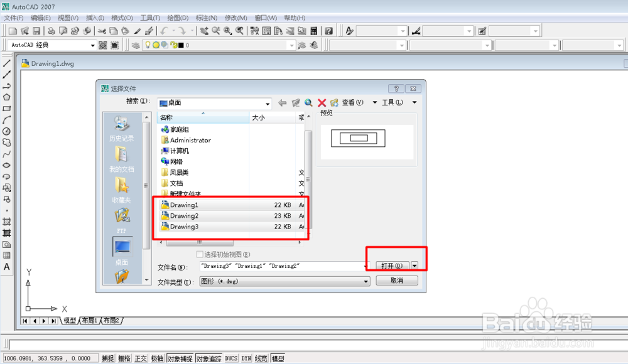Click the Search the Web globe icon
Screen dimensions: 628x364
coord(308,103)
